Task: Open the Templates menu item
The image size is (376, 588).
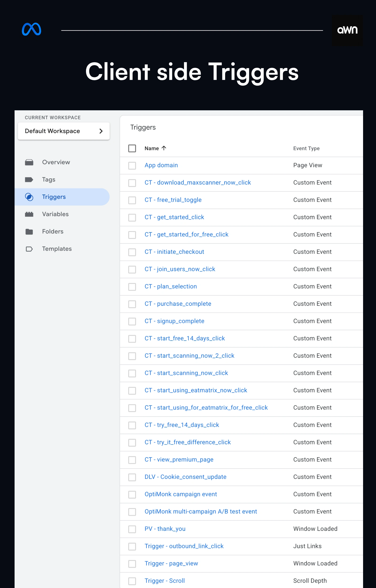Action: click(x=57, y=249)
